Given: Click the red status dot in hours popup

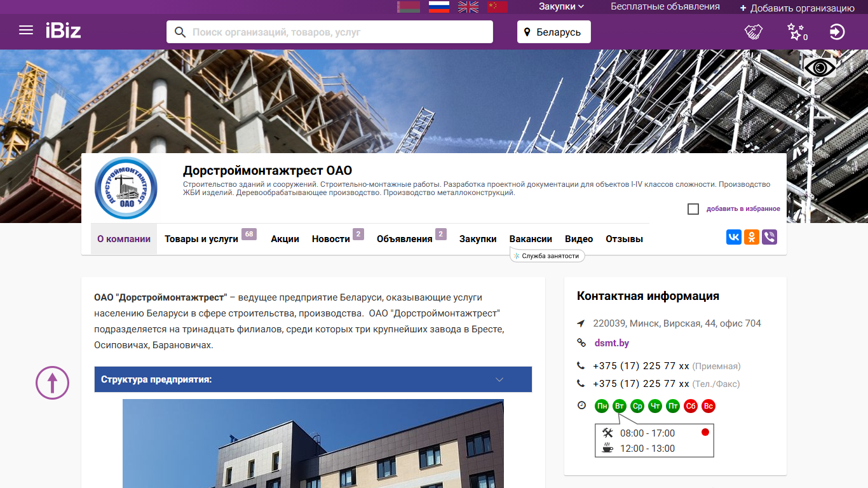Looking at the screenshot, I should (705, 432).
